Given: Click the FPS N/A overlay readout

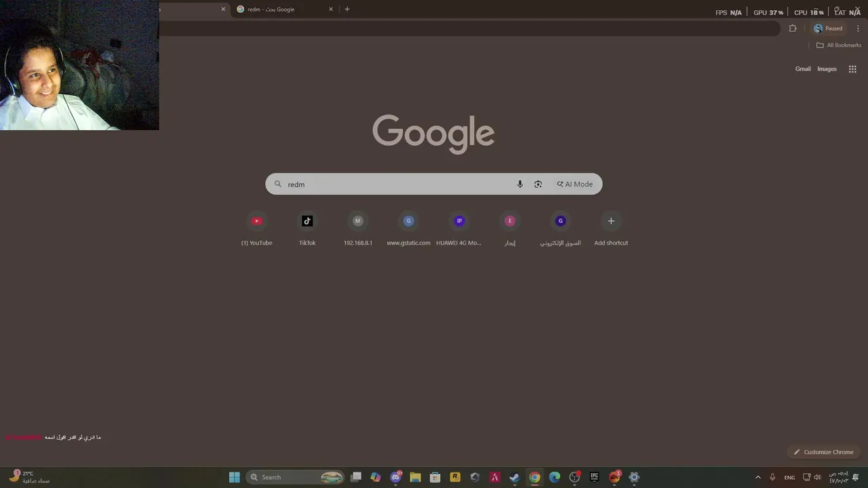Looking at the screenshot, I should click(x=728, y=12).
